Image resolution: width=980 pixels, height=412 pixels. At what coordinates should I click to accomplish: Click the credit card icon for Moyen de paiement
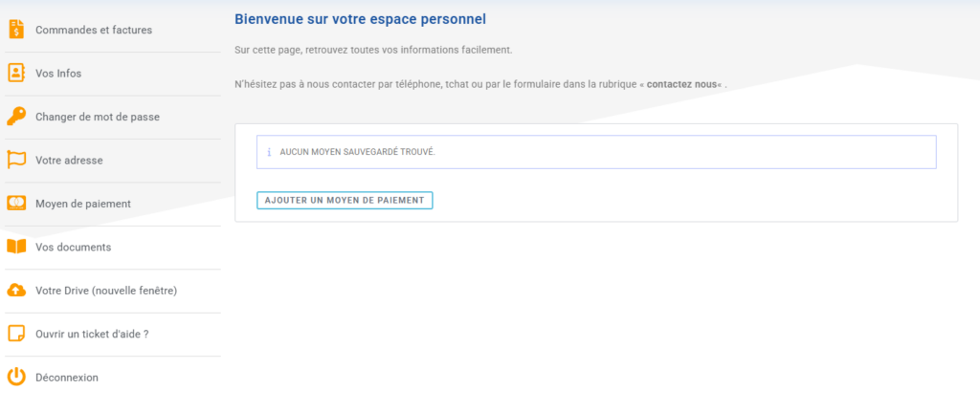[16, 204]
